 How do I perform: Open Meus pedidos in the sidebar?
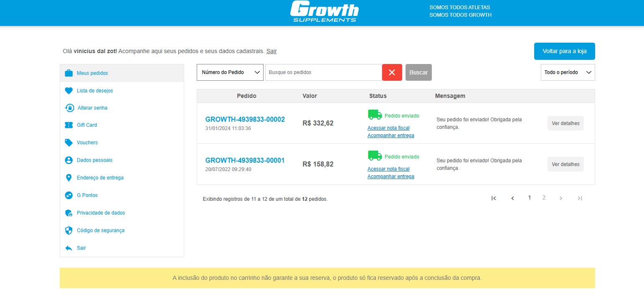click(x=92, y=73)
